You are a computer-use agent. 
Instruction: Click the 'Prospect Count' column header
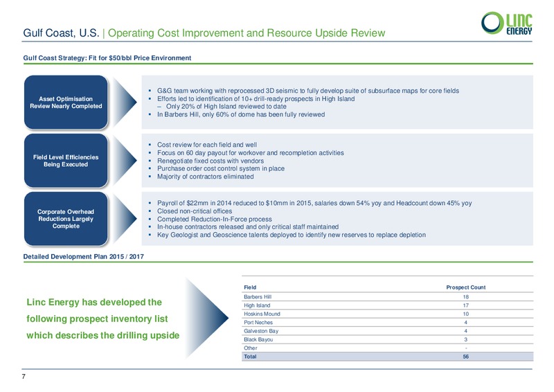pyautogui.click(x=465, y=287)
